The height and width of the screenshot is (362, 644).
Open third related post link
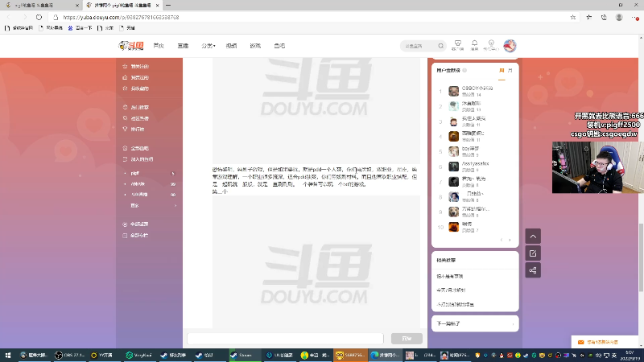click(455, 304)
